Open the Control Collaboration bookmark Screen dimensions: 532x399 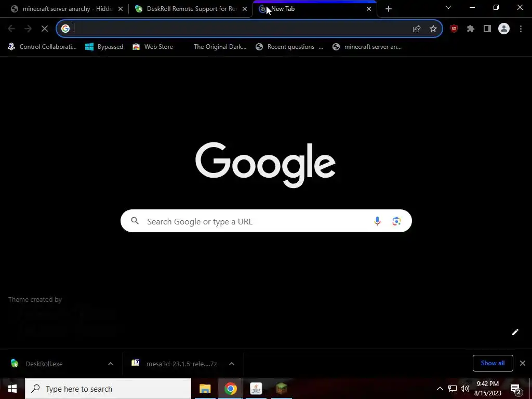pyautogui.click(x=43, y=47)
